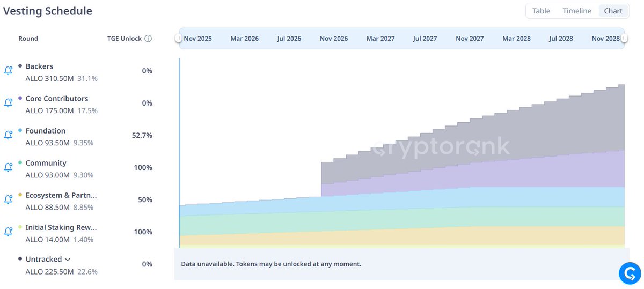Click the bell alert icon for Initial Staking Rew...
The height and width of the screenshot is (289, 644).
[x=8, y=232]
